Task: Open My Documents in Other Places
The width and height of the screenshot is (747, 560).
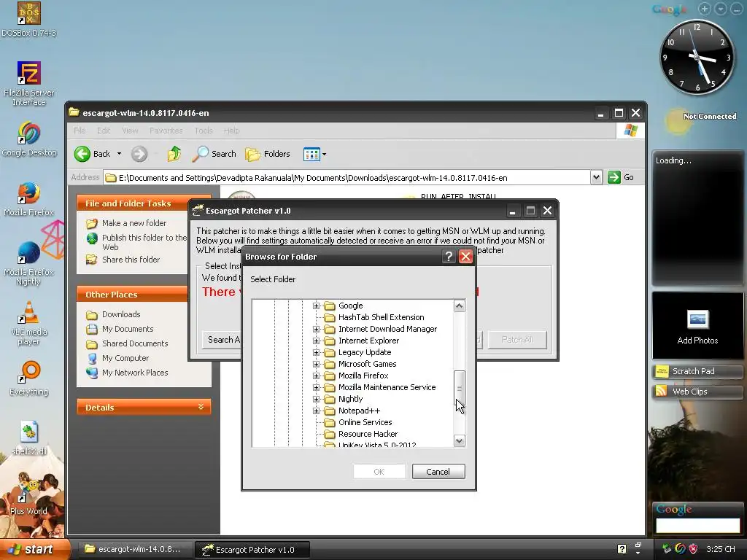Action: point(127,329)
